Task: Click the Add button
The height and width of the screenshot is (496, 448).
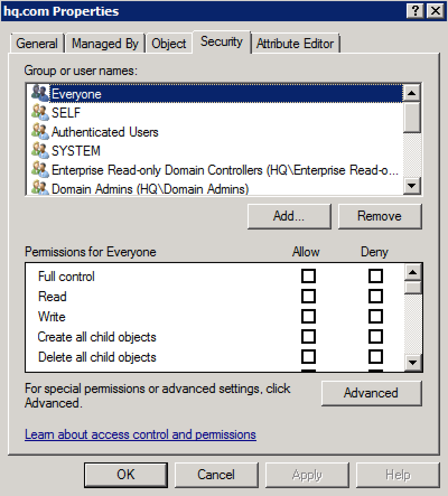Action: [289, 216]
